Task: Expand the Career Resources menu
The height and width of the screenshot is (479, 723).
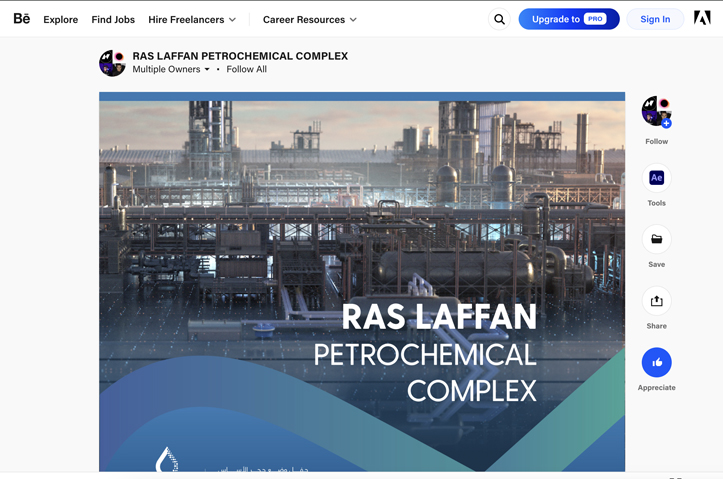Action: (309, 20)
